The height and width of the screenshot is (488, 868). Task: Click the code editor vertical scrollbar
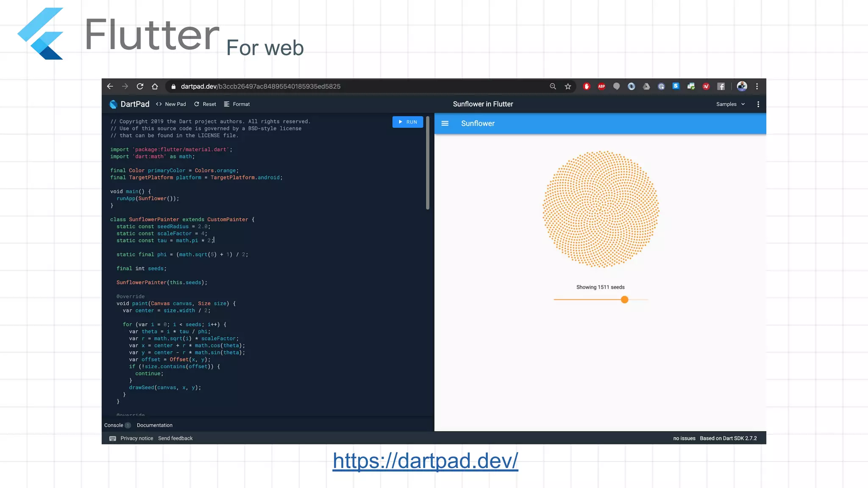(428, 163)
